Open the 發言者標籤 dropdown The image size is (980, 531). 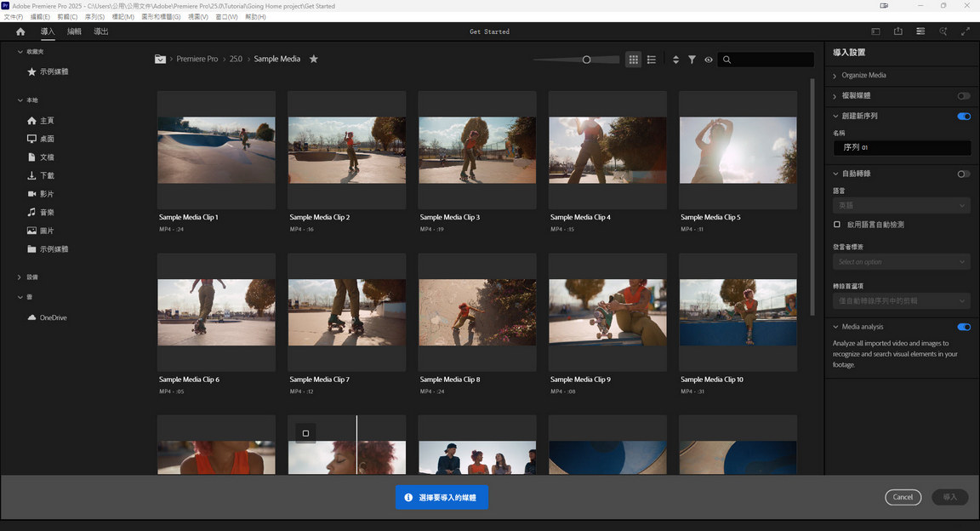[900, 261]
